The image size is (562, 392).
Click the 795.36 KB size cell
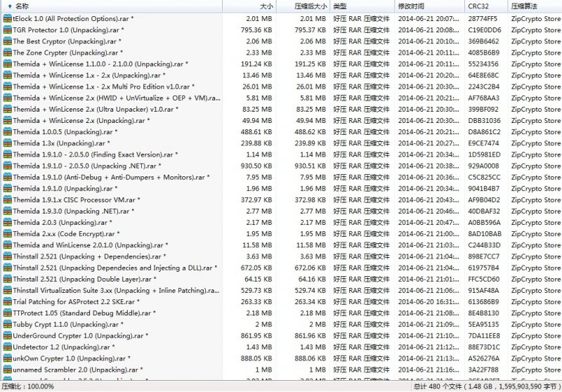[x=256, y=30]
